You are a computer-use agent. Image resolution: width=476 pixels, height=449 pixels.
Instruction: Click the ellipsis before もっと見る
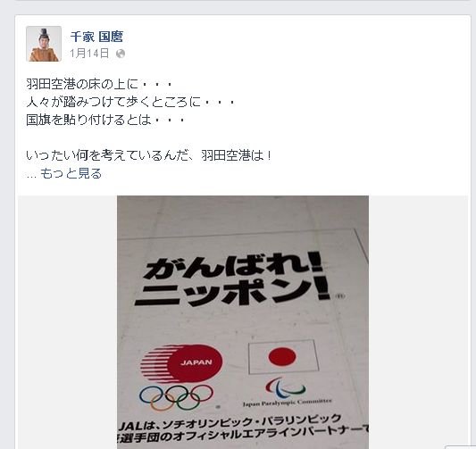tap(31, 175)
